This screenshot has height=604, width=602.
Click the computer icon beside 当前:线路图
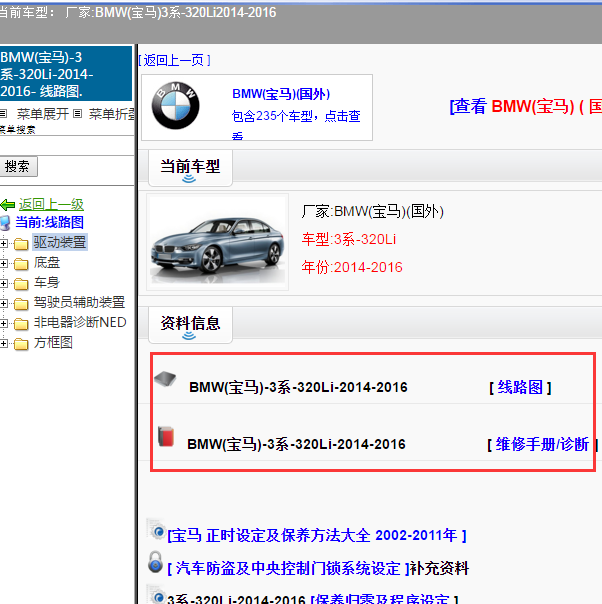coord(5,223)
